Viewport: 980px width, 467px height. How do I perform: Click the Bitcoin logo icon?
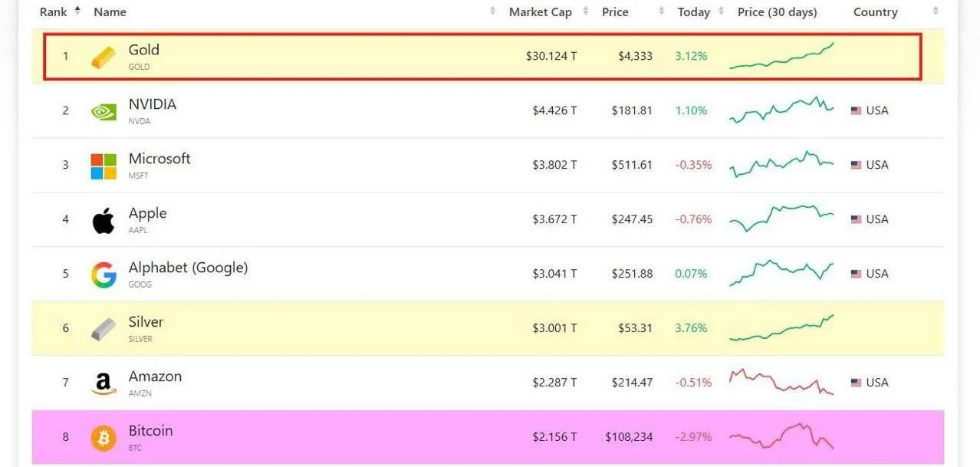[x=104, y=438]
